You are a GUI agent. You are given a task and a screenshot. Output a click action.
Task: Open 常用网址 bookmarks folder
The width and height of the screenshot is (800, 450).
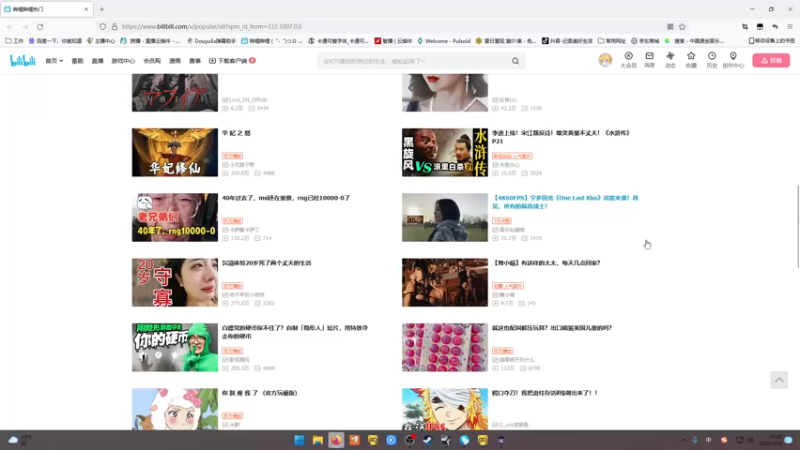611,41
